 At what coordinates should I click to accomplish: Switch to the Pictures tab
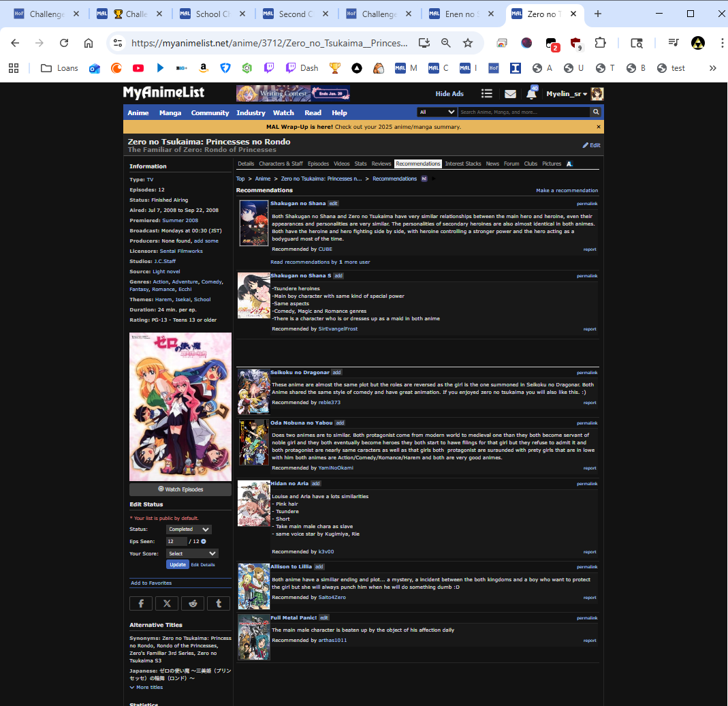coord(552,164)
